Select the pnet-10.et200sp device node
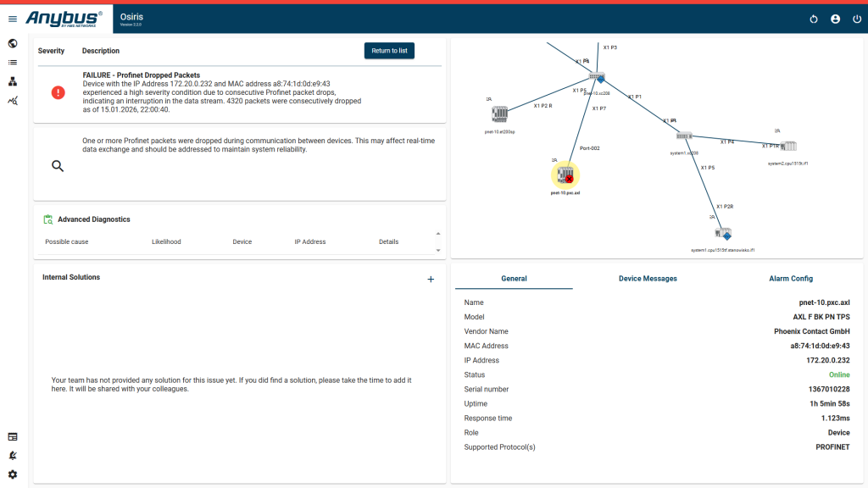The image size is (868, 488). coord(499,114)
